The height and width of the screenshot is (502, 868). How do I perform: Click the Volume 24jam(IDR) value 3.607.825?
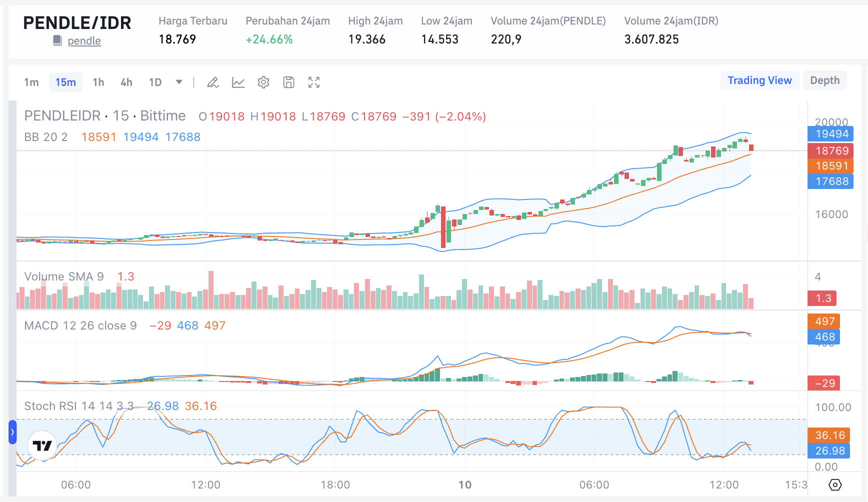tap(651, 39)
